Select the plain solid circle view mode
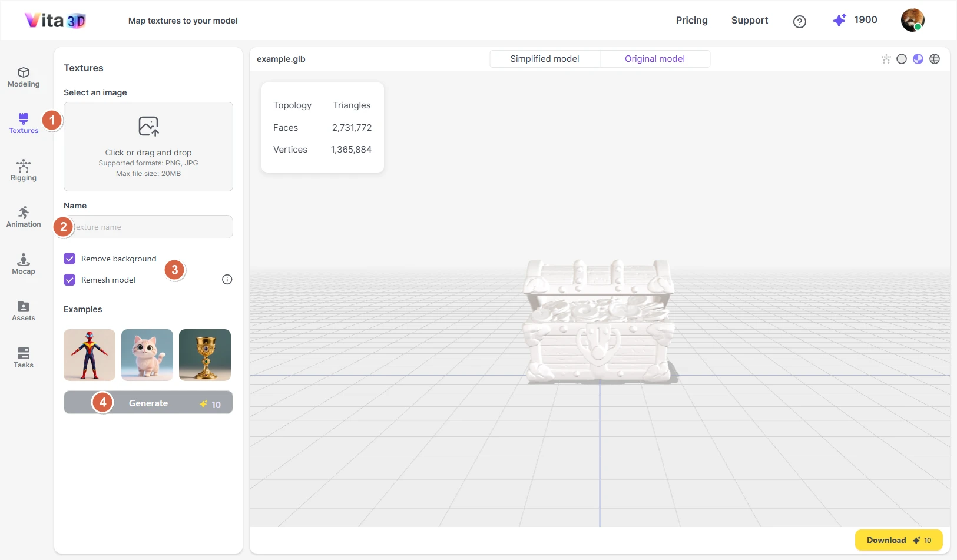The height and width of the screenshot is (560, 957). coord(902,59)
